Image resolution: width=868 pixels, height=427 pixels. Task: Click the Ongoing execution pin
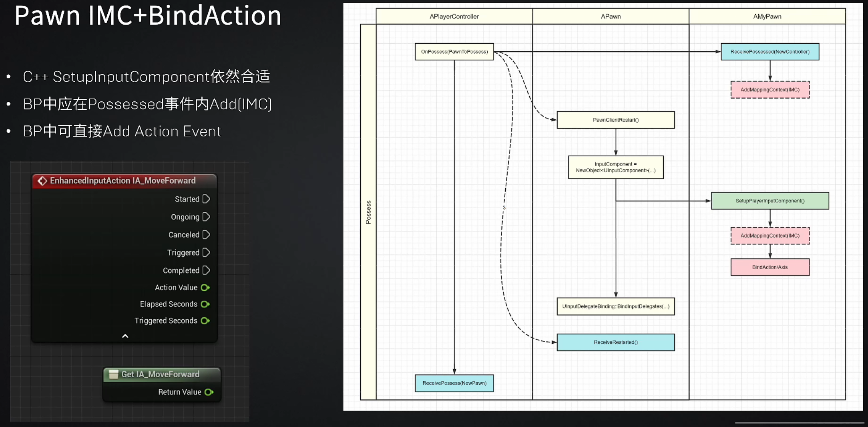(x=206, y=217)
